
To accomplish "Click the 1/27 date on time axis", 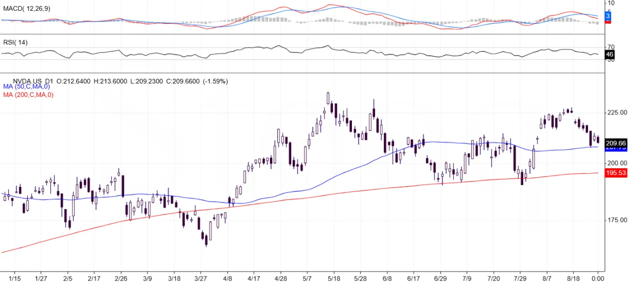I will (x=41, y=278).
